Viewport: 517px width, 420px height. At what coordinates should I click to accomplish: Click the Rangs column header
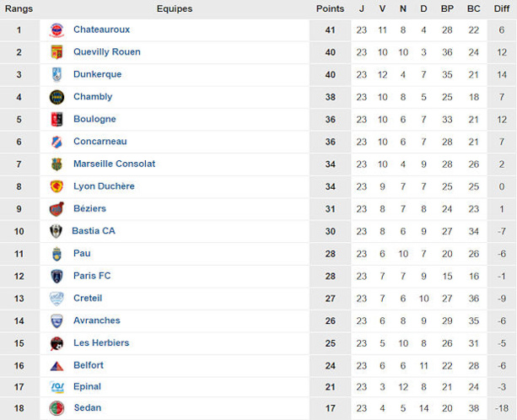click(x=19, y=8)
